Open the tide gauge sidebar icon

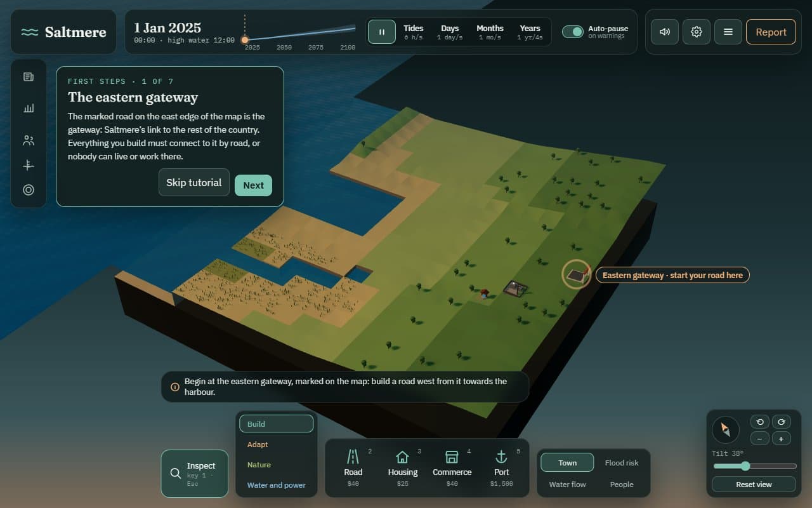pyautogui.click(x=29, y=165)
